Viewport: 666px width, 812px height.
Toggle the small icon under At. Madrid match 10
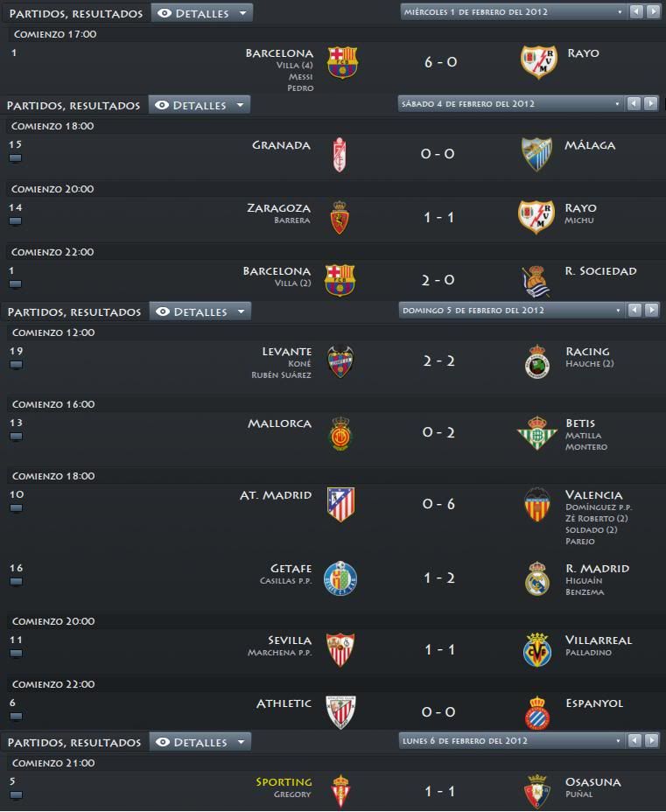tap(16, 508)
